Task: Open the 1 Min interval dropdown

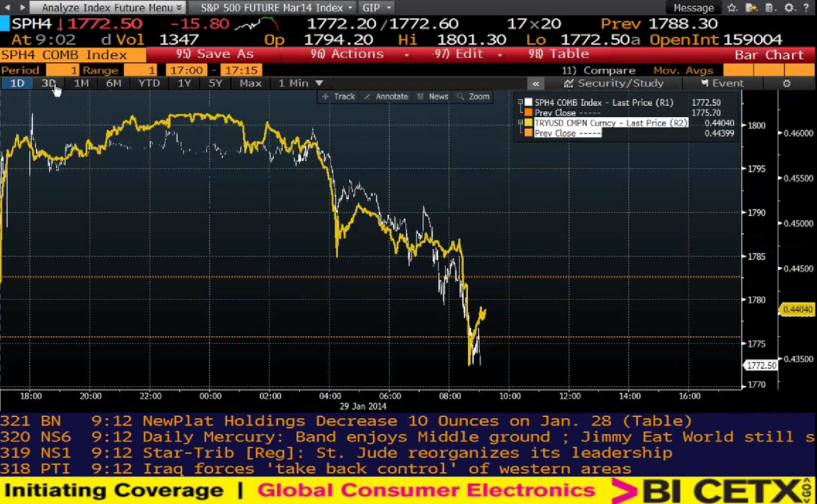Action: [x=300, y=83]
